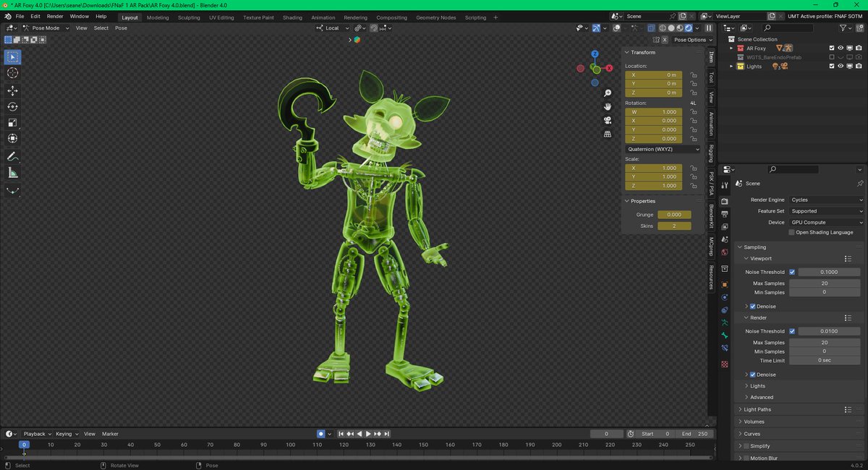This screenshot has height=470, width=868.
Task: Select the Rotate tool
Action: tap(13, 106)
